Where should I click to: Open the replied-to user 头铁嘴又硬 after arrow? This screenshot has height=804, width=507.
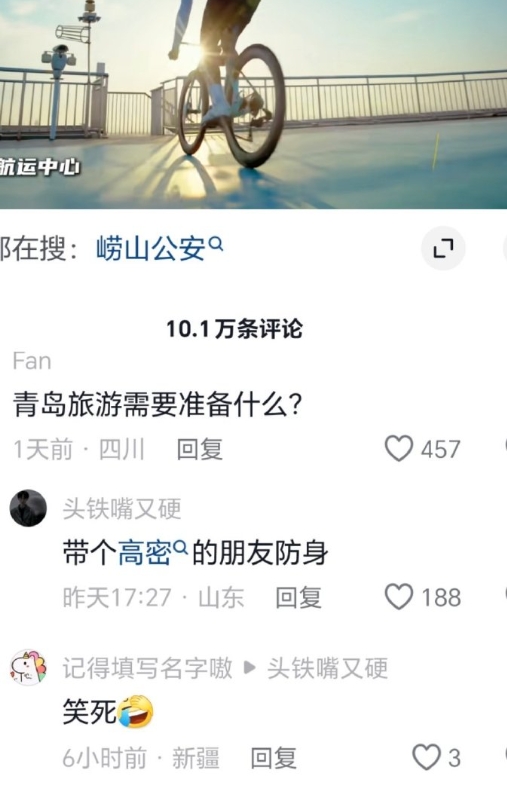point(328,668)
